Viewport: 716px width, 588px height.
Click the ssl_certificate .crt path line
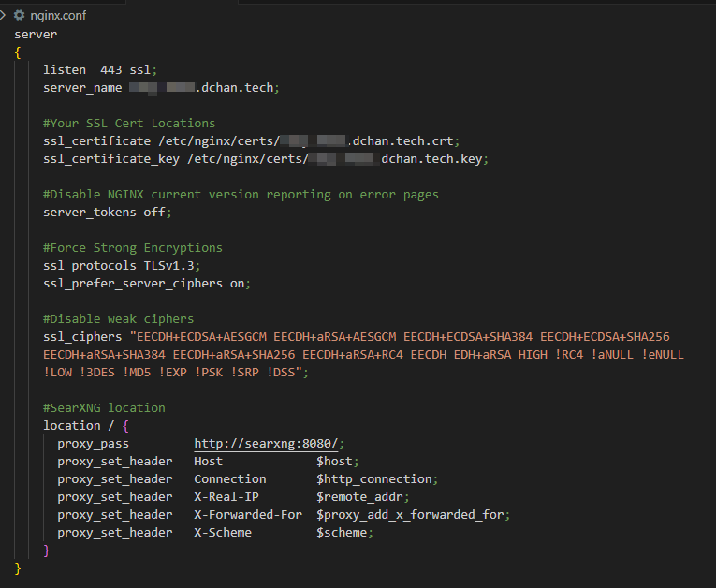click(x=252, y=141)
